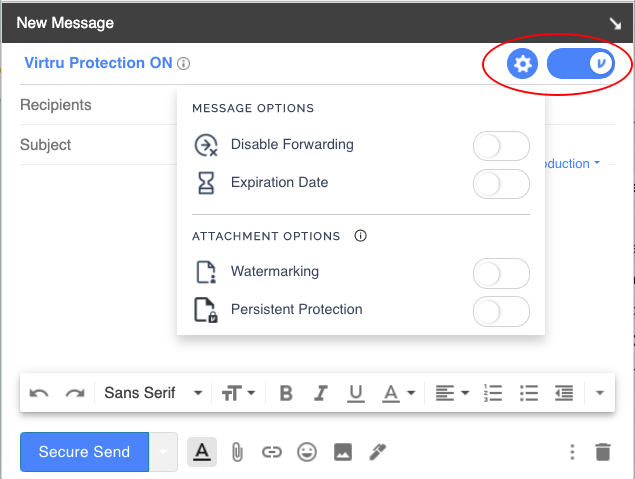This screenshot has width=635, height=479.
Task: Redo the last edit
Action: (x=75, y=393)
